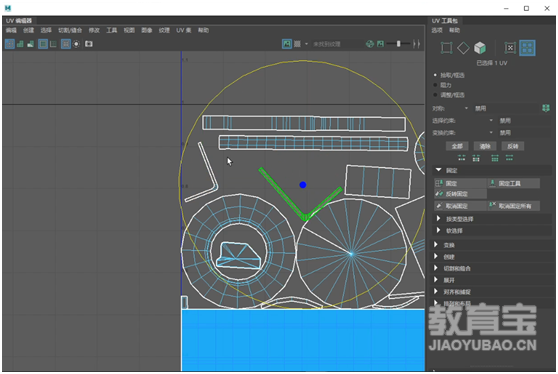Click the third selection icon below 反转
Screen dimensions: 558x374
click(x=495, y=158)
